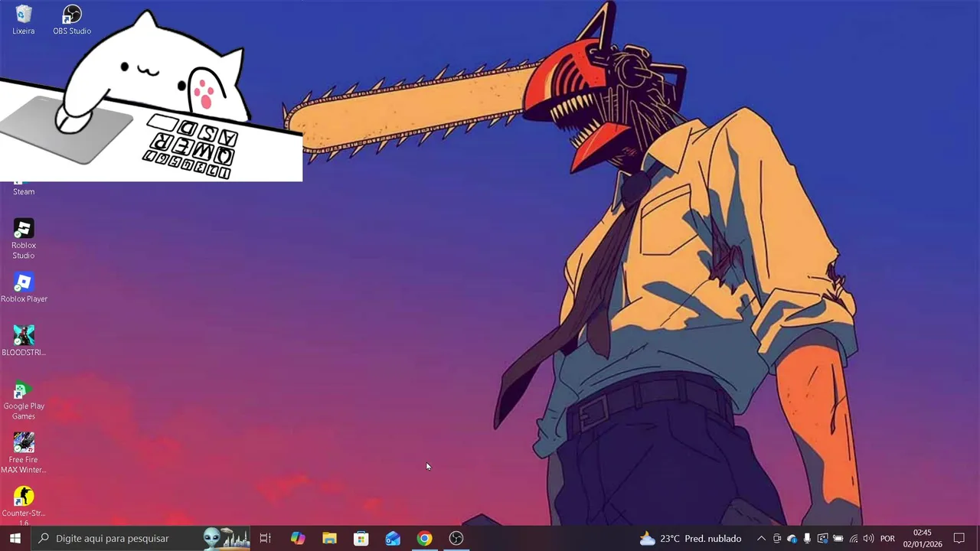Screen dimensions: 980x551
Task: Change the POR input language indicator
Action: pyautogui.click(x=888, y=539)
